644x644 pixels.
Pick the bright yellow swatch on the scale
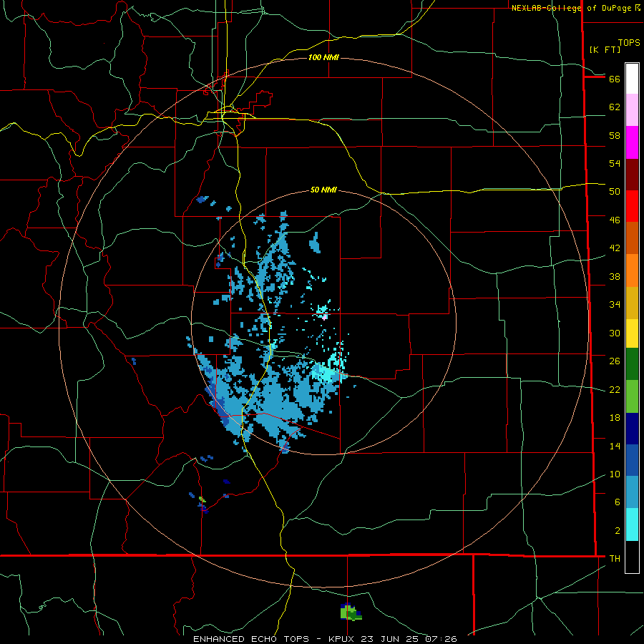[632, 333]
